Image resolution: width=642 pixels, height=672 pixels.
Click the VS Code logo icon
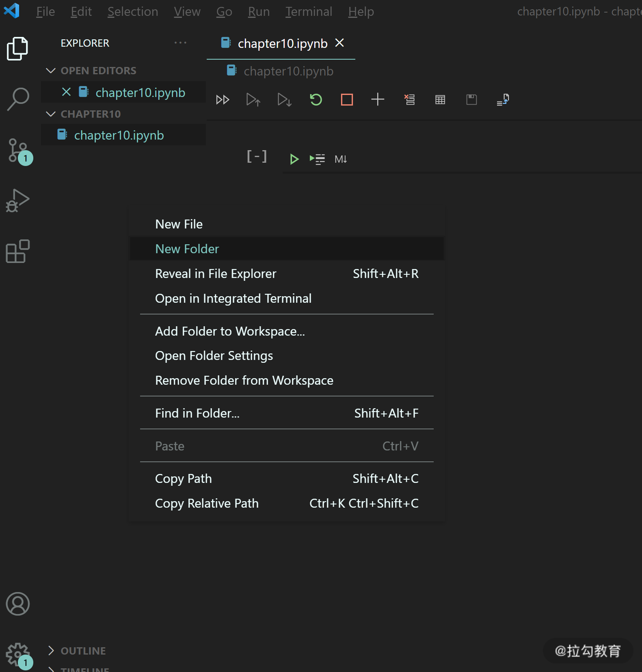pos(11,11)
